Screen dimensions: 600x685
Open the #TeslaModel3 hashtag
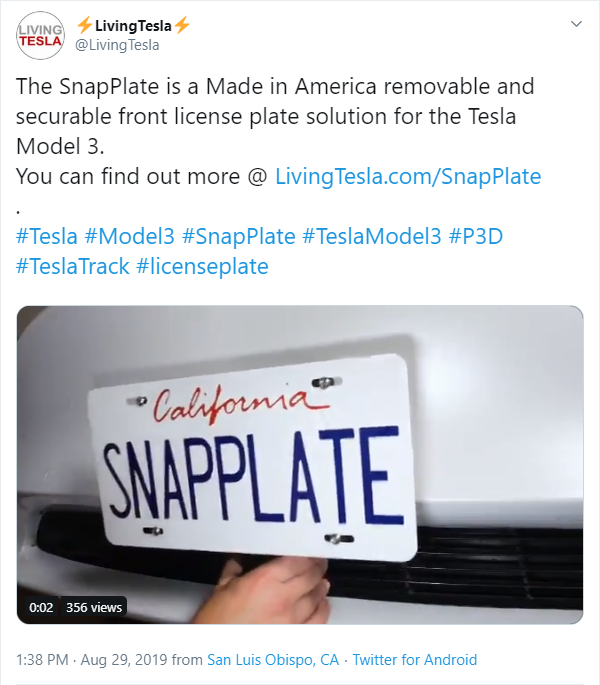(372, 236)
